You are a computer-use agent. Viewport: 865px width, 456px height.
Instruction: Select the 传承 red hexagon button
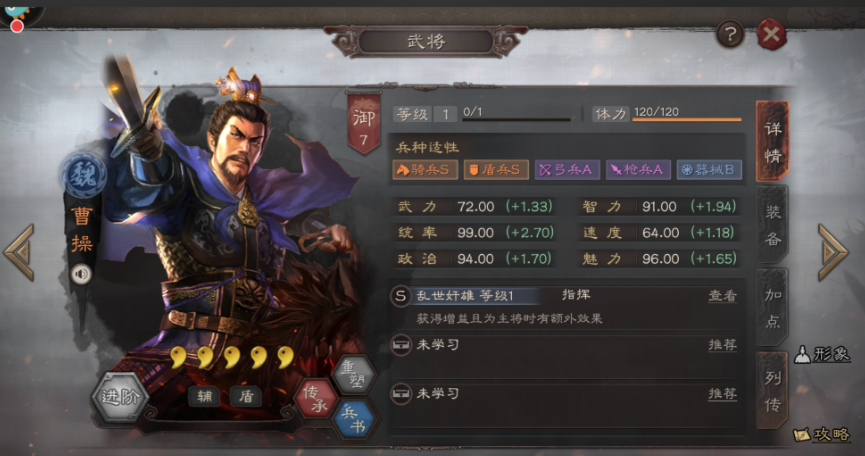[316, 398]
